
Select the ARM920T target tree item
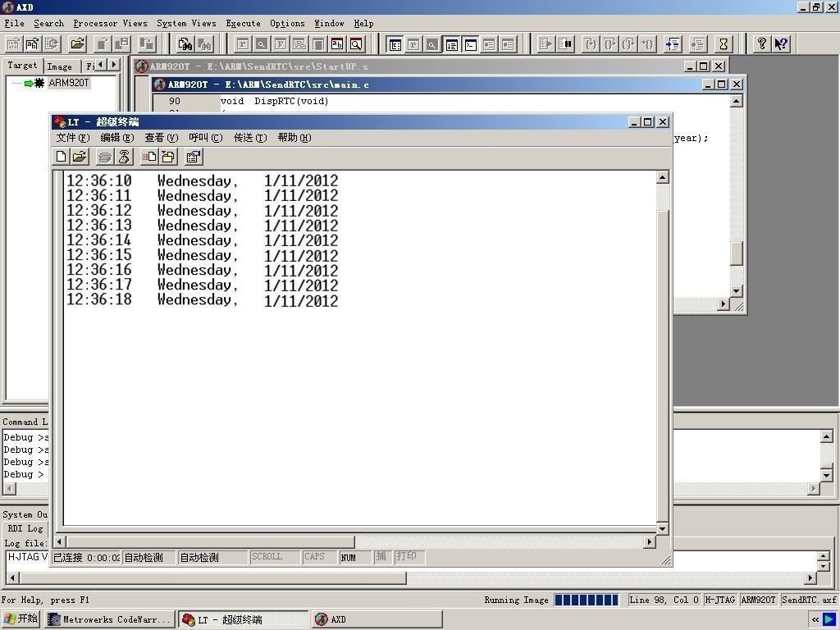click(69, 83)
